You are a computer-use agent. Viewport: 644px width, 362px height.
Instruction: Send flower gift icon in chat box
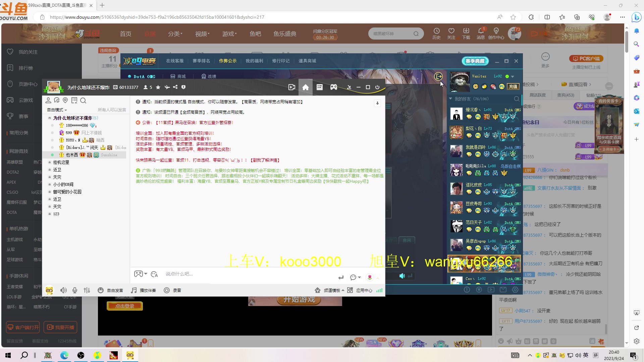click(370, 277)
